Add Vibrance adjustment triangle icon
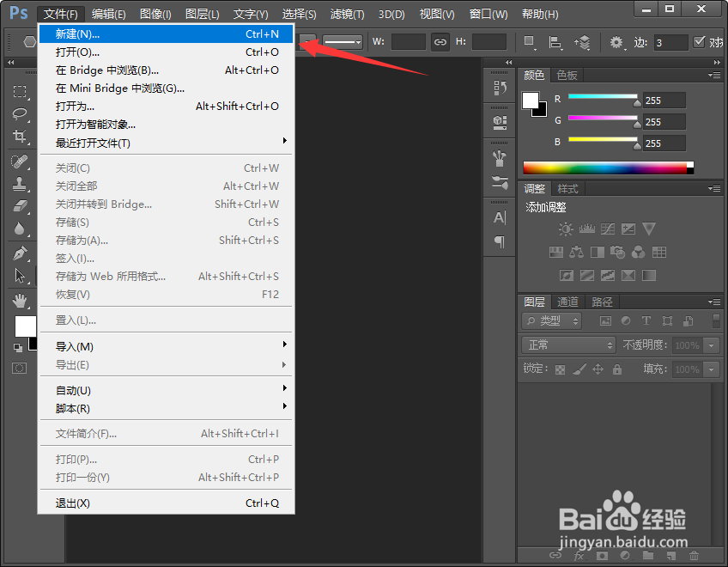 coord(649,229)
